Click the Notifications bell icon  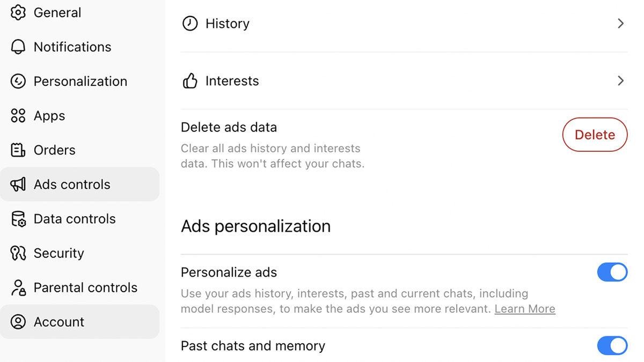coord(18,47)
